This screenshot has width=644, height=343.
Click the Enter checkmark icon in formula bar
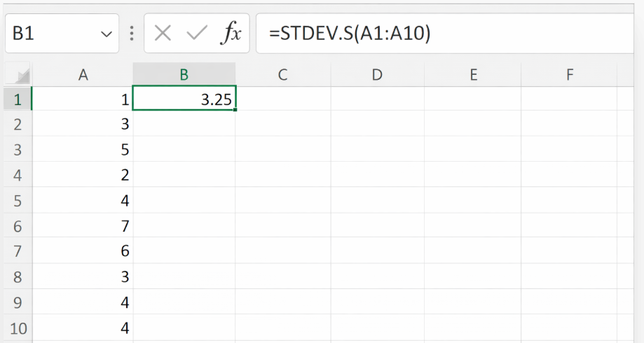coord(197,34)
